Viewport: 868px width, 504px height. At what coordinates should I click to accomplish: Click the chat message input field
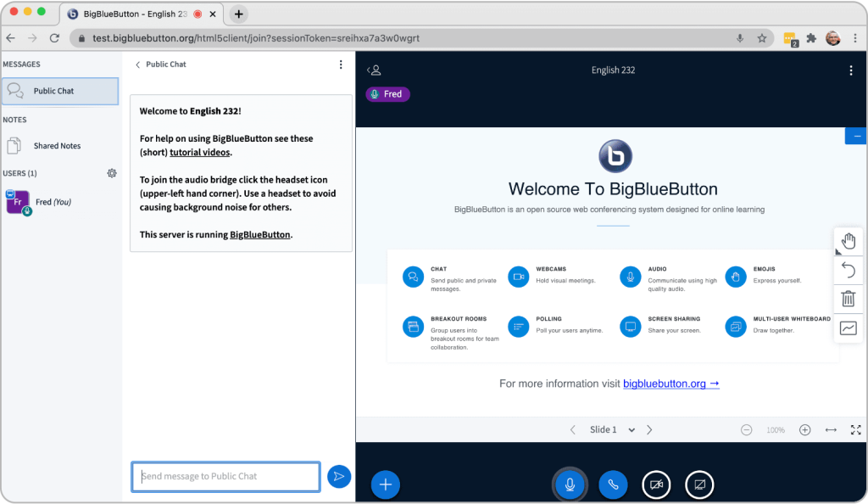pyautogui.click(x=225, y=476)
